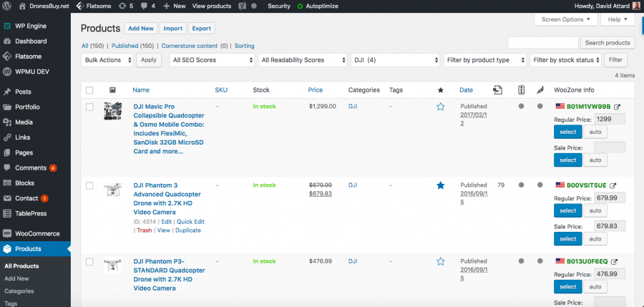
Task: Click the US flag next to B00VSIT5UE
Action: point(560,185)
